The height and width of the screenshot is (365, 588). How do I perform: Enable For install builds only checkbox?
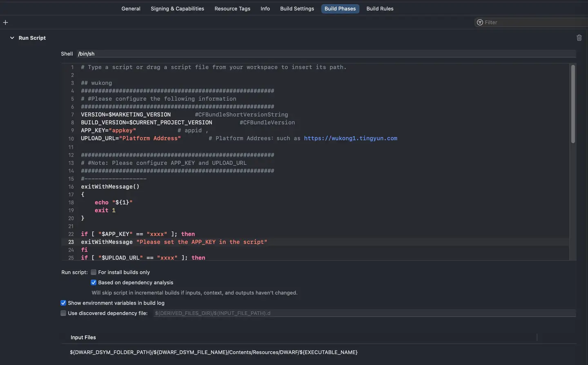coord(94,272)
